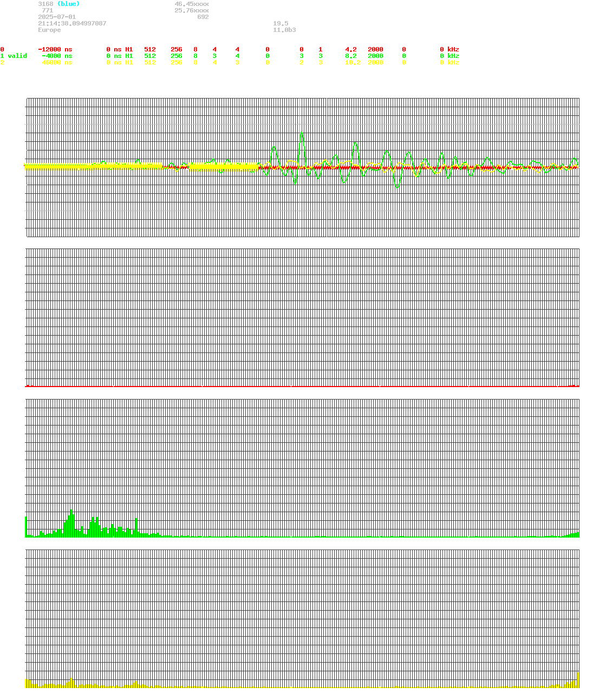
Task: Click "H1" in the green channel row
Action: [129, 56]
